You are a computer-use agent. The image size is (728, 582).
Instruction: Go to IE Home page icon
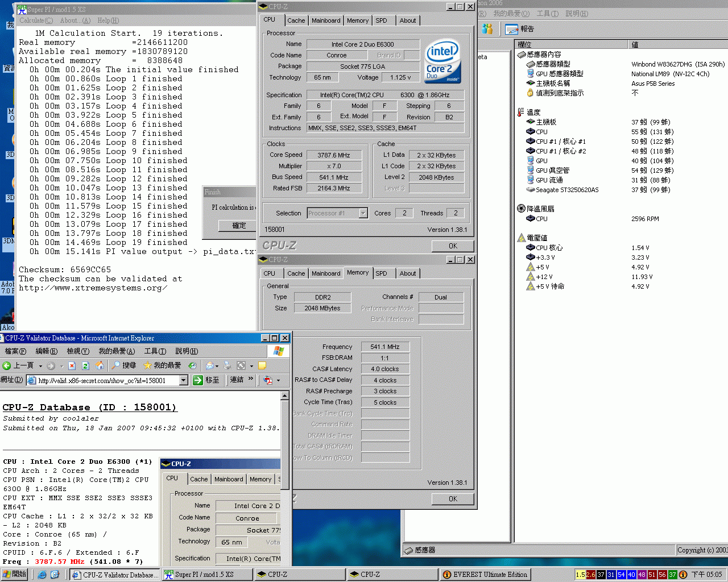click(100, 365)
